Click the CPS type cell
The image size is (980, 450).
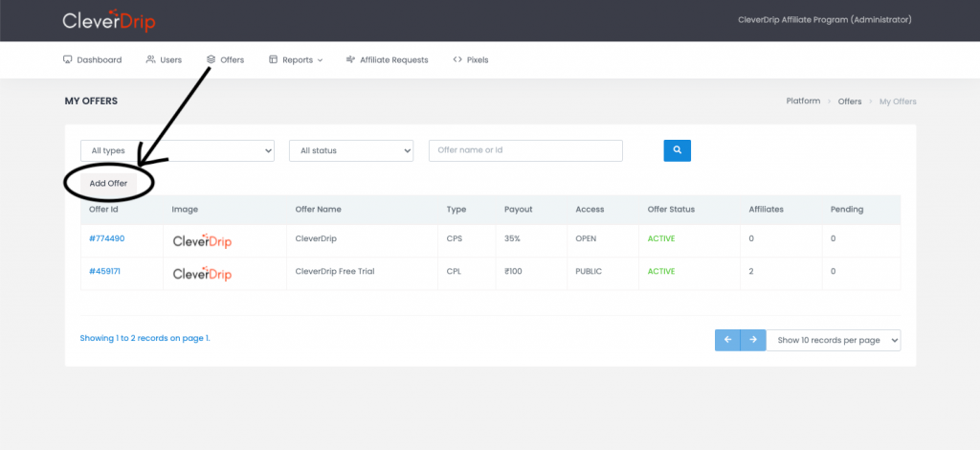click(455, 238)
